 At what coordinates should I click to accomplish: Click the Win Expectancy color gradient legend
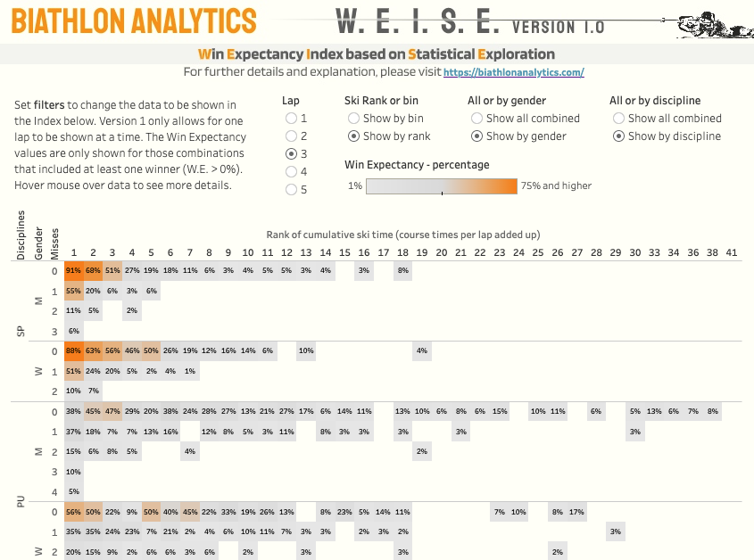pyautogui.click(x=442, y=186)
